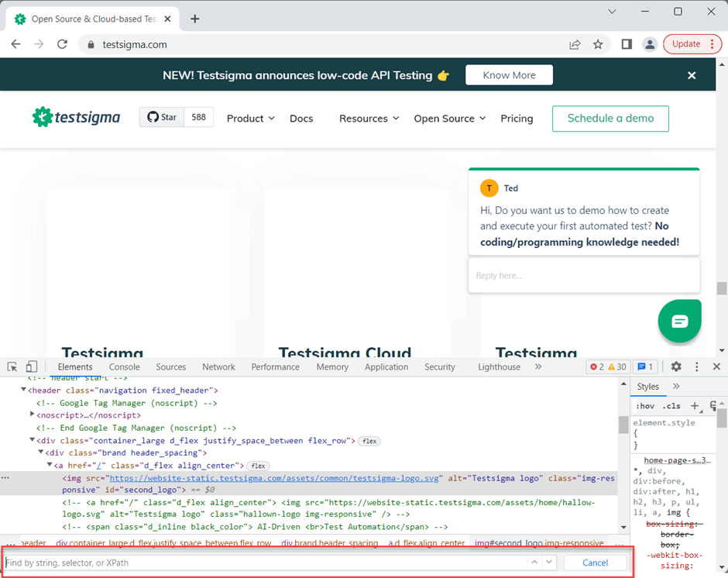Open the issues counter badge
The image size is (728, 578).
point(645,366)
